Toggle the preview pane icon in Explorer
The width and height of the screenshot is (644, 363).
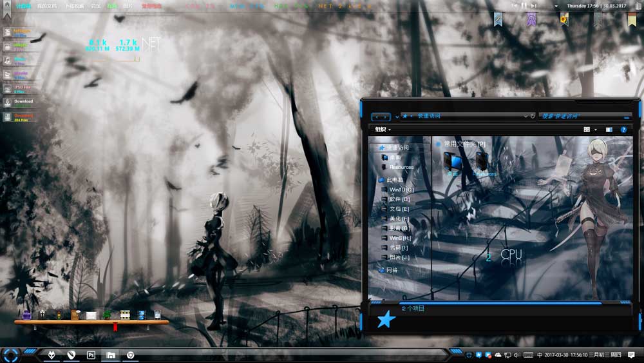coord(609,130)
